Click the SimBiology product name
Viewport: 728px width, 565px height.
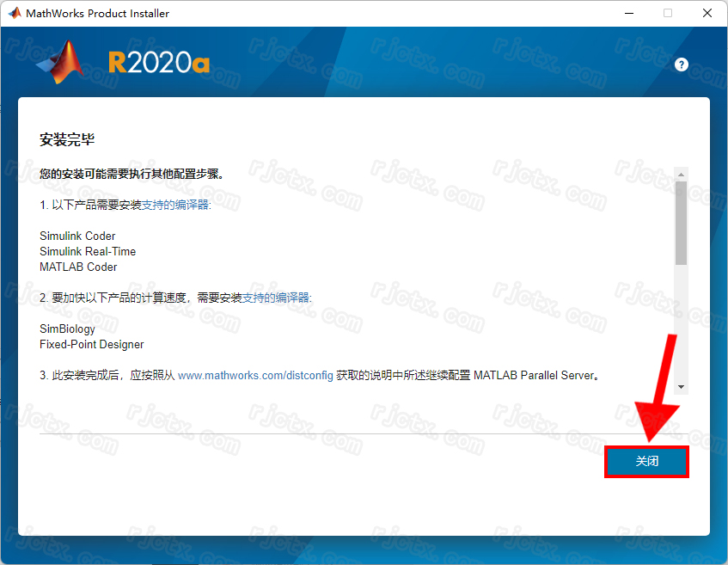tap(67, 329)
